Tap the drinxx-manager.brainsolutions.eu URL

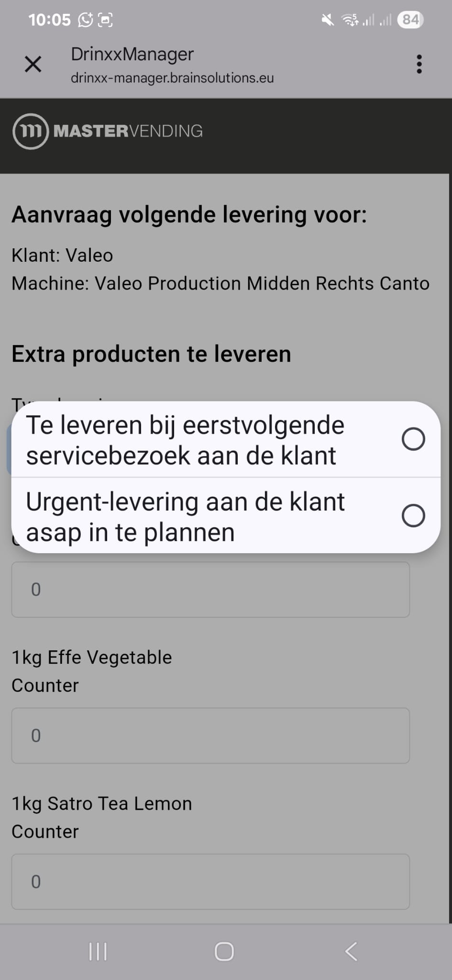pyautogui.click(x=172, y=78)
